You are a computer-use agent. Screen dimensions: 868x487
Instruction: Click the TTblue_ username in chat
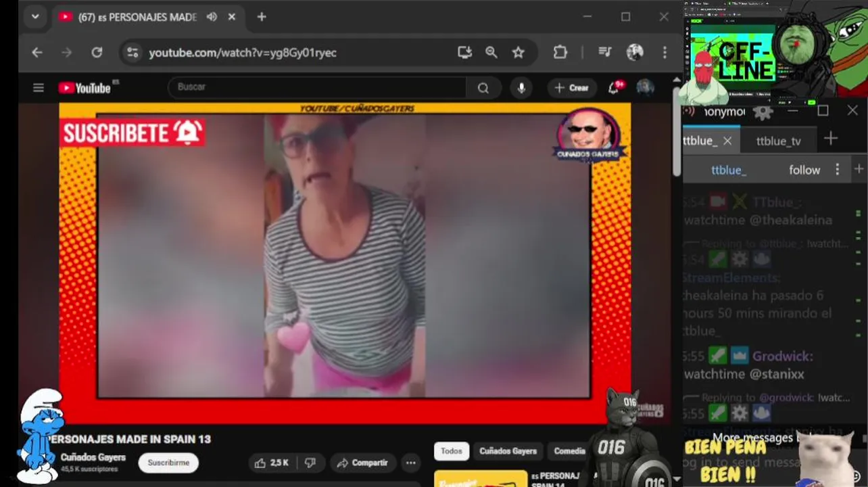coord(776,202)
